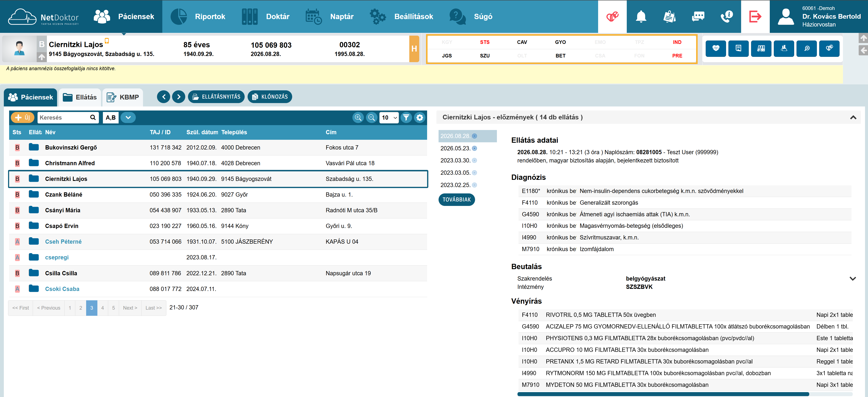Image resolution: width=868 pixels, height=397 pixels.
Task: Select the 2023.02.25. visit marker
Action: pos(474,185)
